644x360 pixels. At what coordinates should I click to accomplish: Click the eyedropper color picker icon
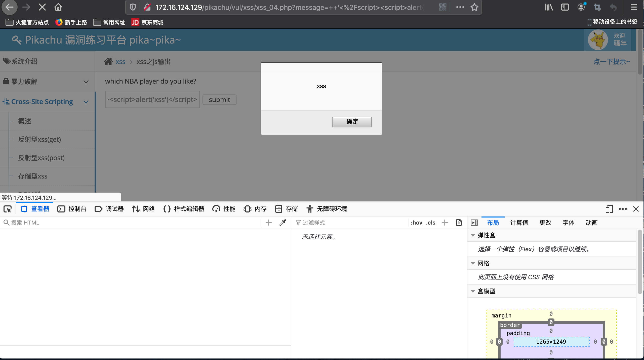pos(283,223)
